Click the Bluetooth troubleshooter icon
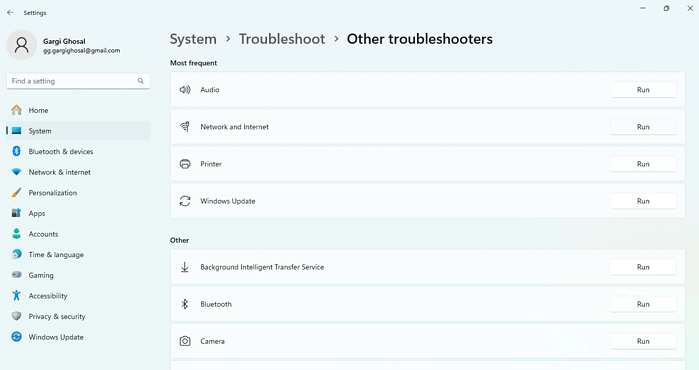 185,304
